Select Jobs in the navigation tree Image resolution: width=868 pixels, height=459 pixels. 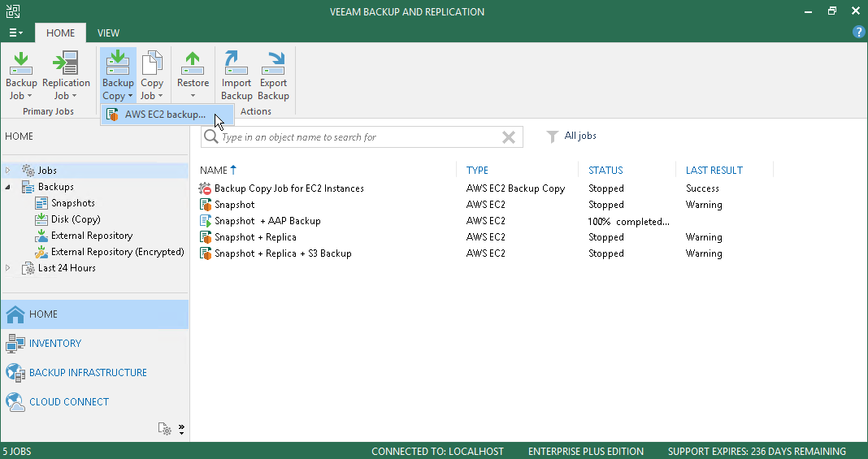(47, 171)
